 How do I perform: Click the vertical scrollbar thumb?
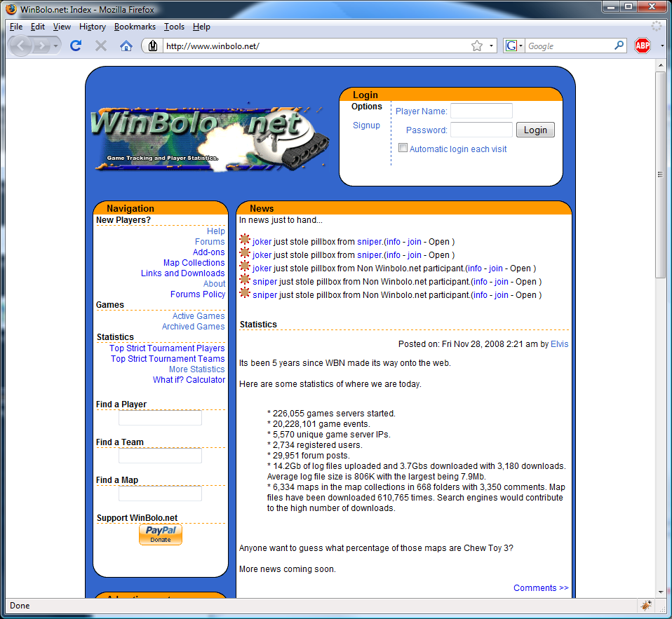660,175
